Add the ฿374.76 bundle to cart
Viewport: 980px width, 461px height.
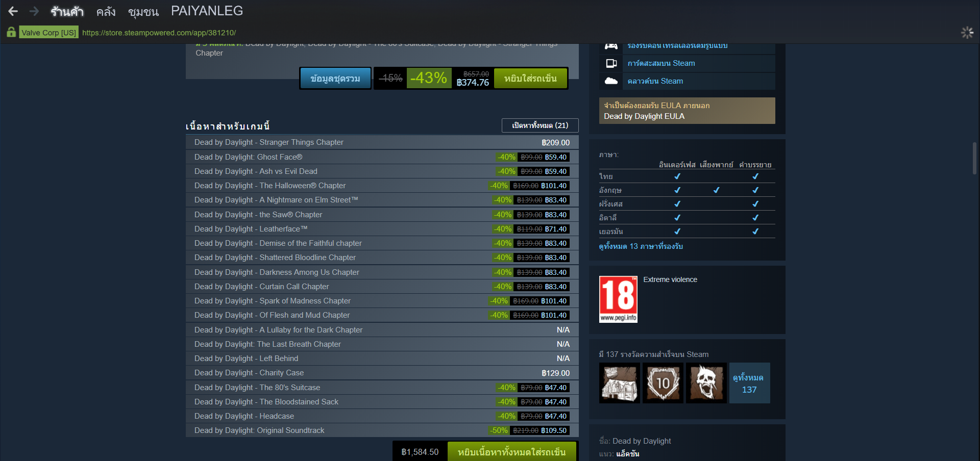tap(530, 79)
